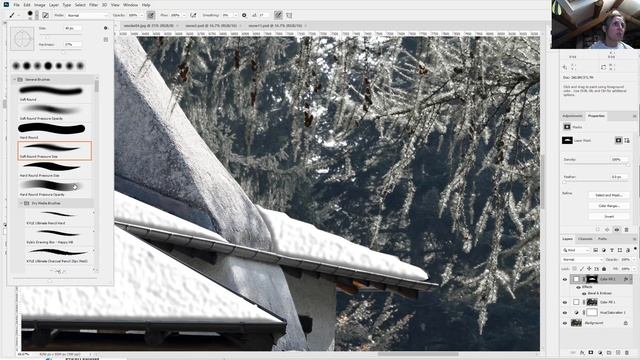
Task: Lock transparent pixels icon
Action: point(575,269)
